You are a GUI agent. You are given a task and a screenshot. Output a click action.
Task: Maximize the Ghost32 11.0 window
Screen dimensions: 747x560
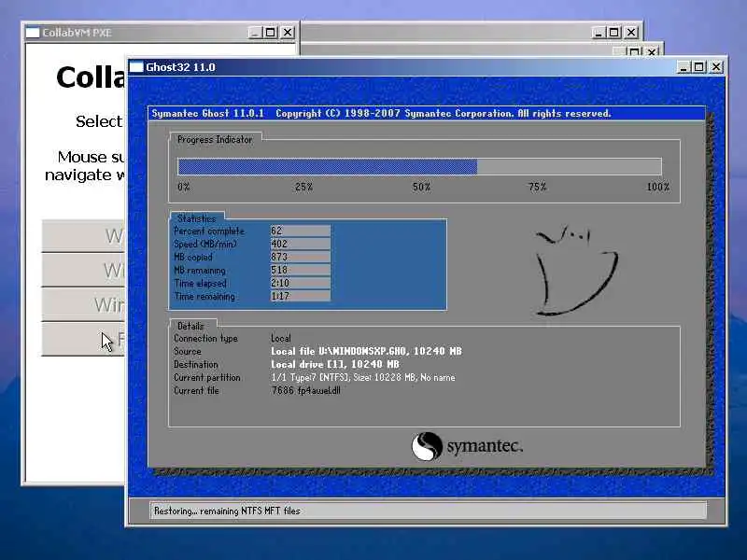pyautogui.click(x=698, y=67)
